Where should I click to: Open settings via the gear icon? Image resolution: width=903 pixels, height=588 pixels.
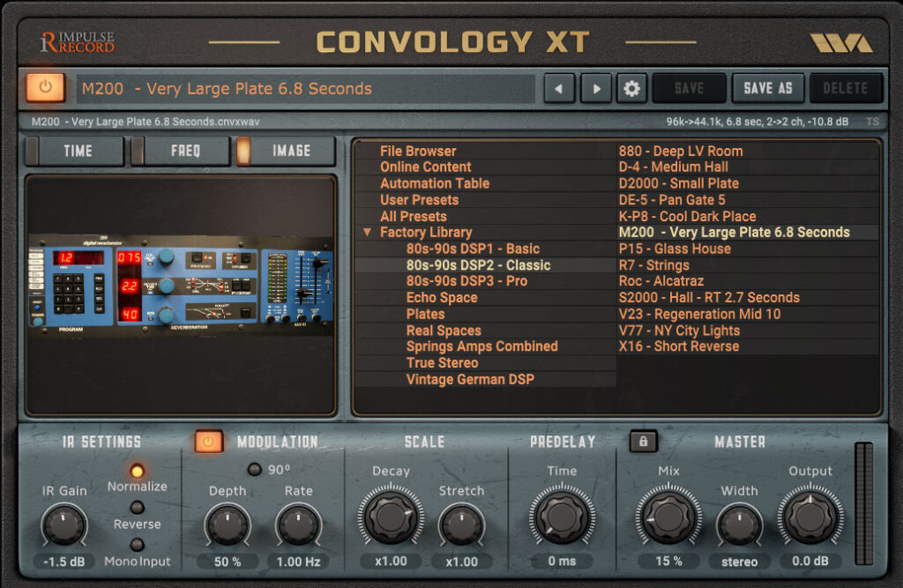631,89
